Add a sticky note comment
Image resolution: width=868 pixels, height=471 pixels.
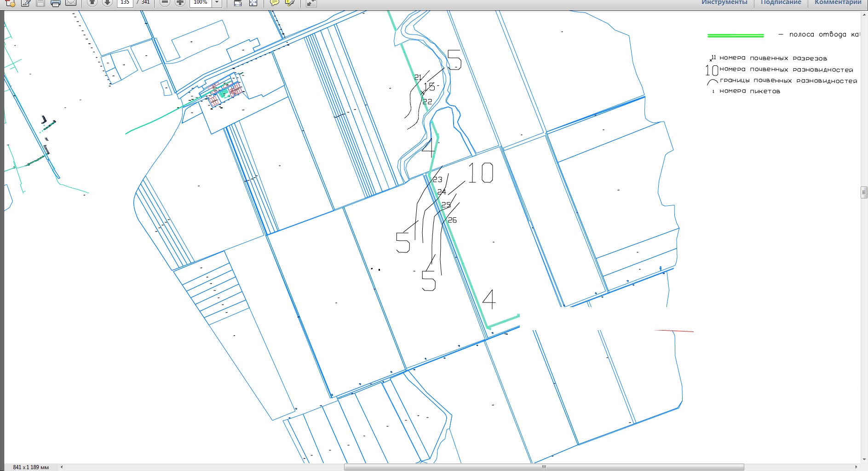click(274, 3)
